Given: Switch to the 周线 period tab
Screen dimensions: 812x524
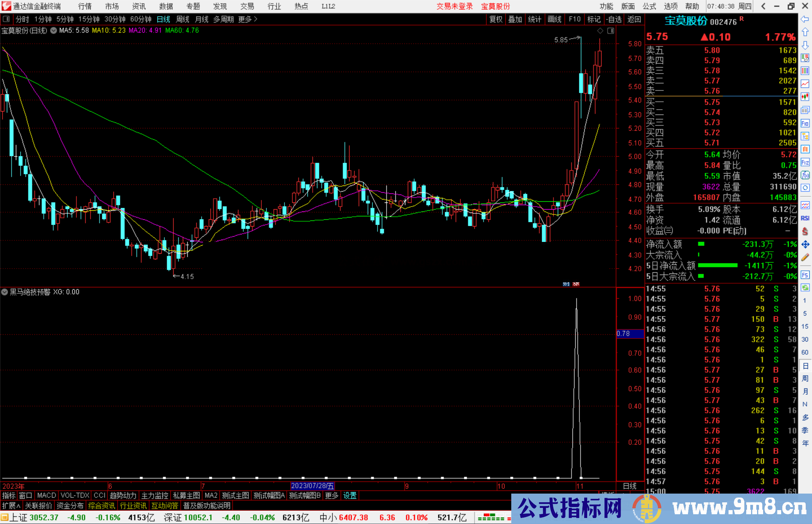Looking at the screenshot, I should point(183,19).
